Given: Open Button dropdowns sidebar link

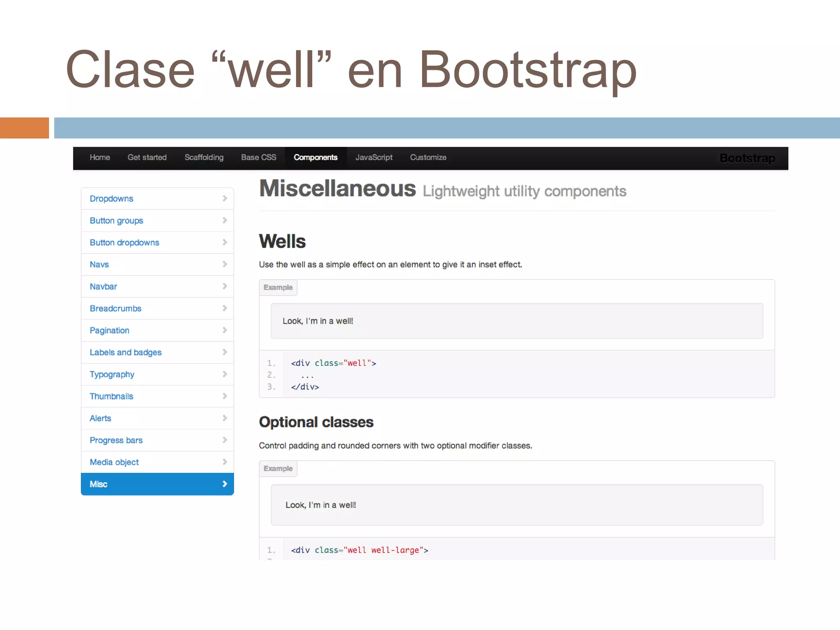Looking at the screenshot, I should (157, 242).
